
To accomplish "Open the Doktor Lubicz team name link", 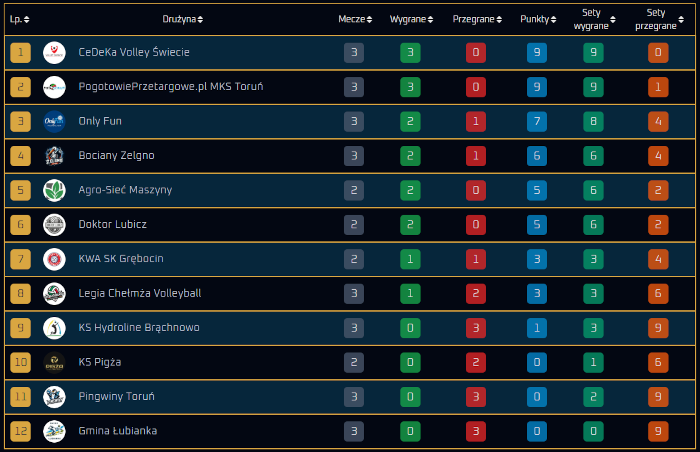I will (x=113, y=225).
